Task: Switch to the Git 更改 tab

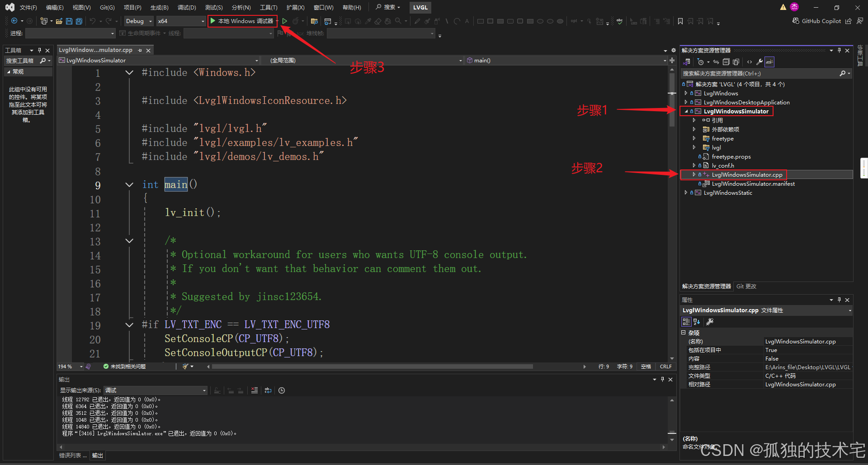Action: pos(746,286)
